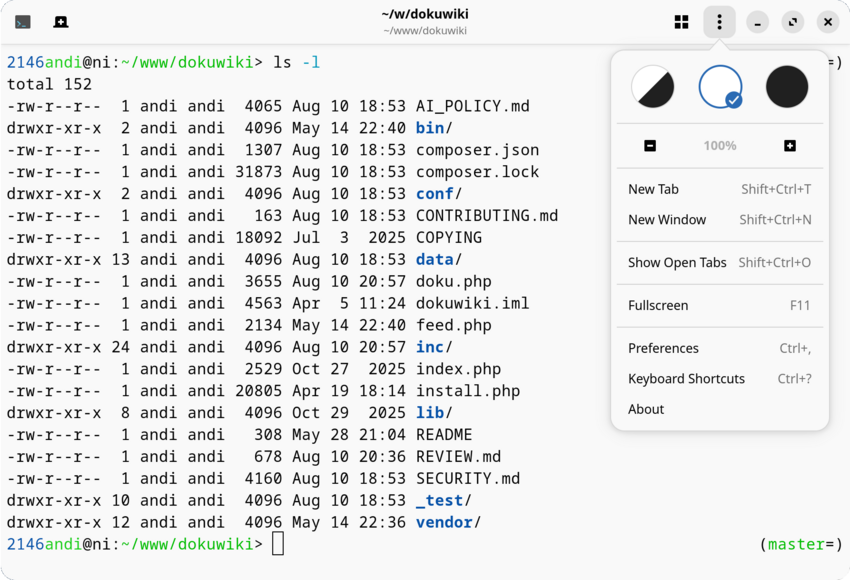This screenshot has width=850, height=580.
Task: Choose New Tab from the menu
Action: point(720,189)
